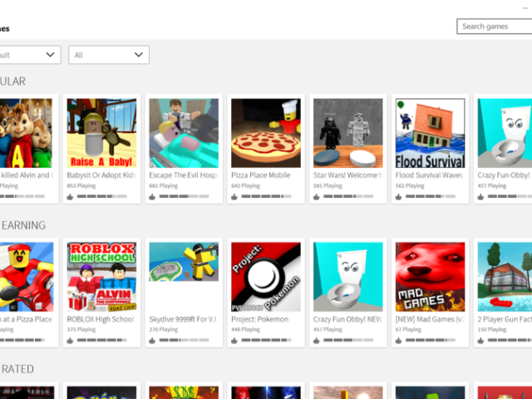Open the ROBLOX High School thumbnail
This screenshot has width=532, height=399.
(101, 277)
